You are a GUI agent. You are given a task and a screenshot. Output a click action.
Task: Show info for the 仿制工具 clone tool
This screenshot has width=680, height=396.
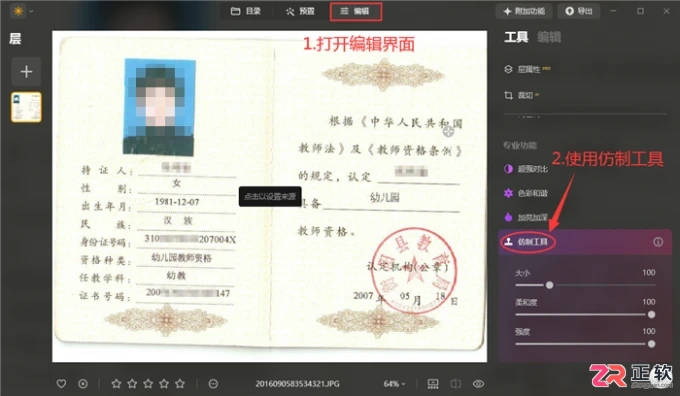point(658,242)
